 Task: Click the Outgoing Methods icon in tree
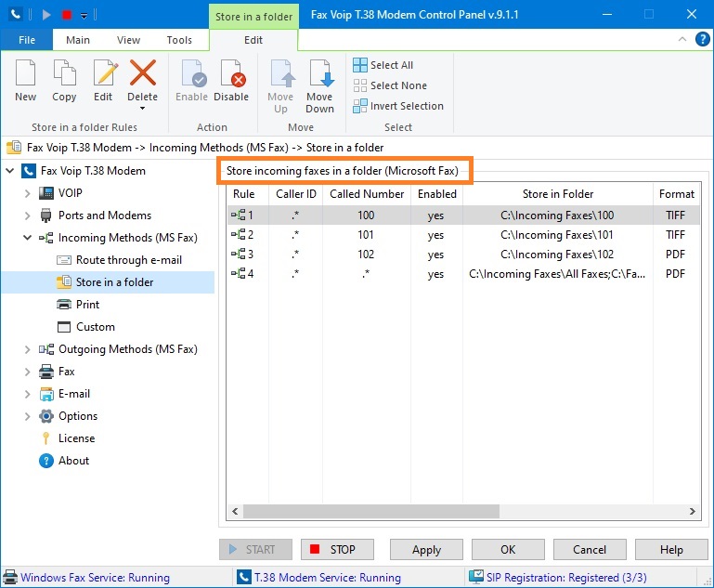click(46, 349)
